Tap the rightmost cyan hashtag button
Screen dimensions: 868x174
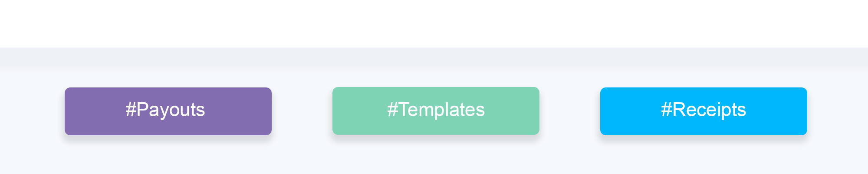point(704,111)
